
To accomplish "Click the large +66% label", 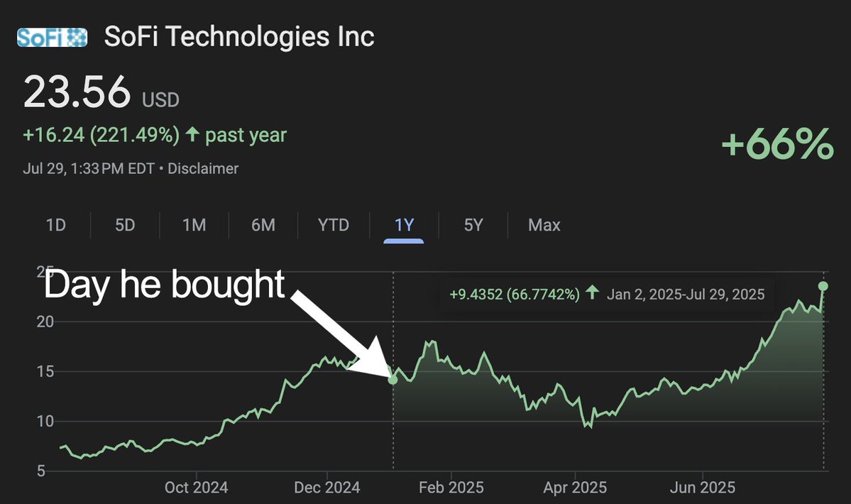I will coord(777,146).
